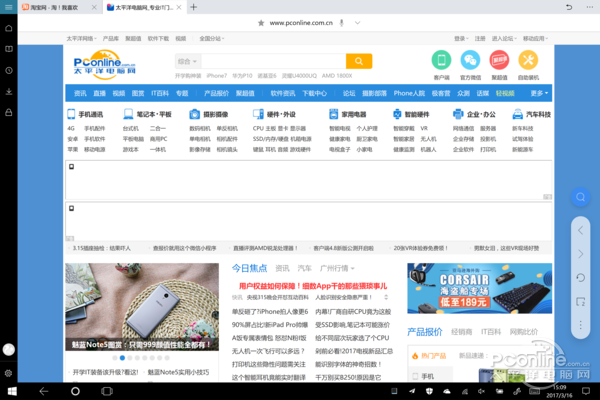Open the Windows Start button
The width and height of the screenshot is (600, 400).
[x=12, y=391]
